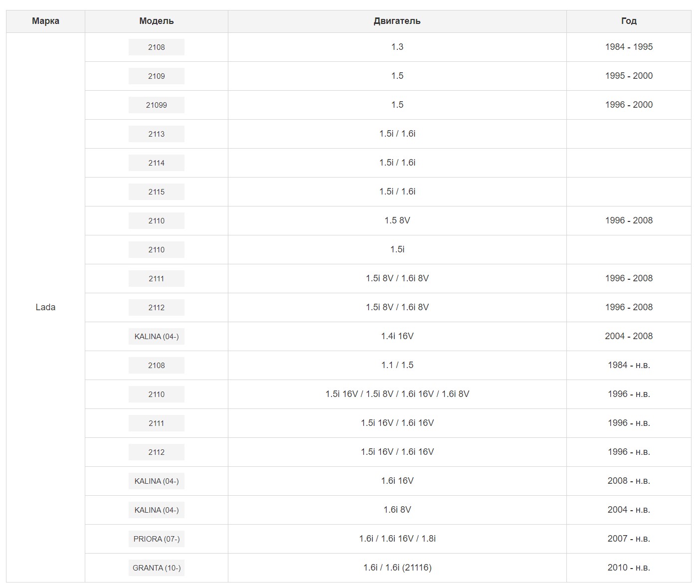Click the GRANTA (10-) model tag
The image size is (700, 588).
[x=156, y=568]
